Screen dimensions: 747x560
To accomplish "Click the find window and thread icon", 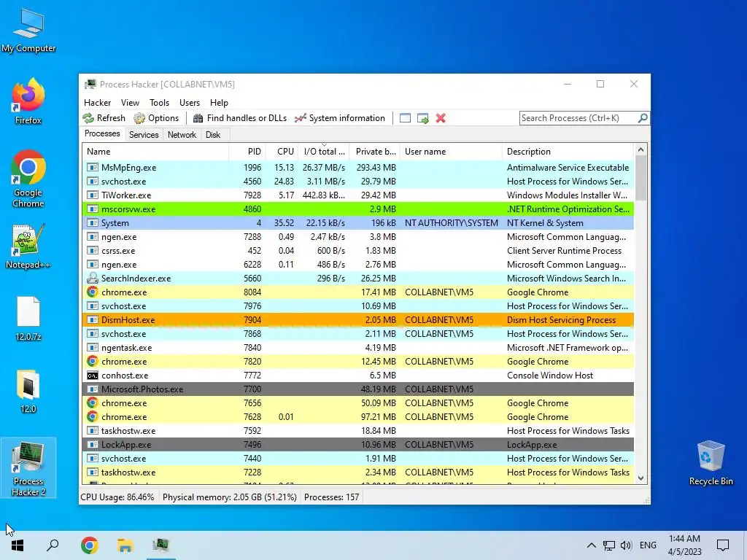I will [x=422, y=118].
